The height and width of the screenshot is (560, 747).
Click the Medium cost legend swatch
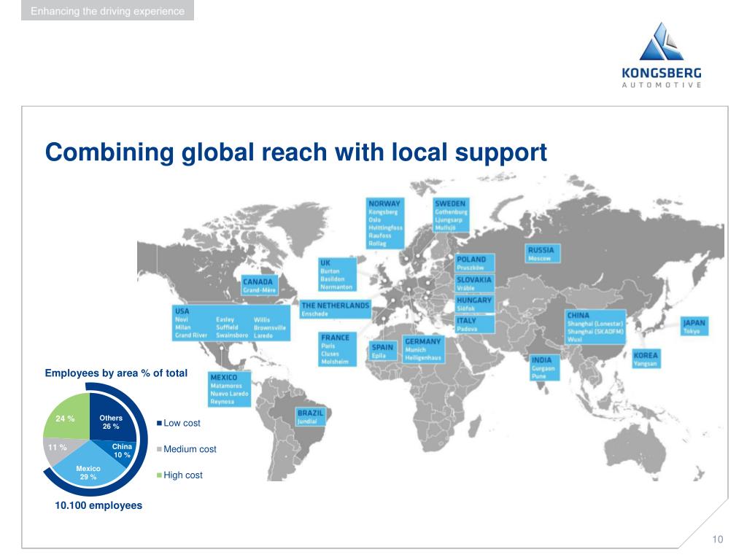[x=160, y=449]
